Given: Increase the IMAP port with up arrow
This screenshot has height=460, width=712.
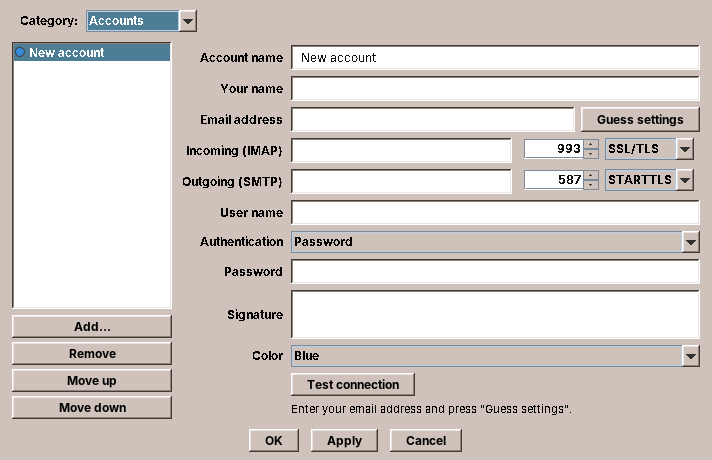Looking at the screenshot, I should (591, 144).
